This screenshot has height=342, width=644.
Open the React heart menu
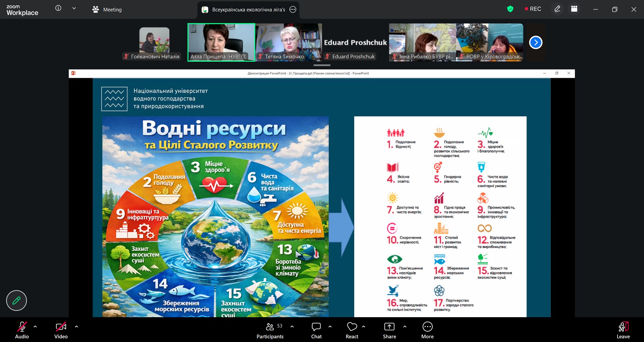tap(352, 330)
